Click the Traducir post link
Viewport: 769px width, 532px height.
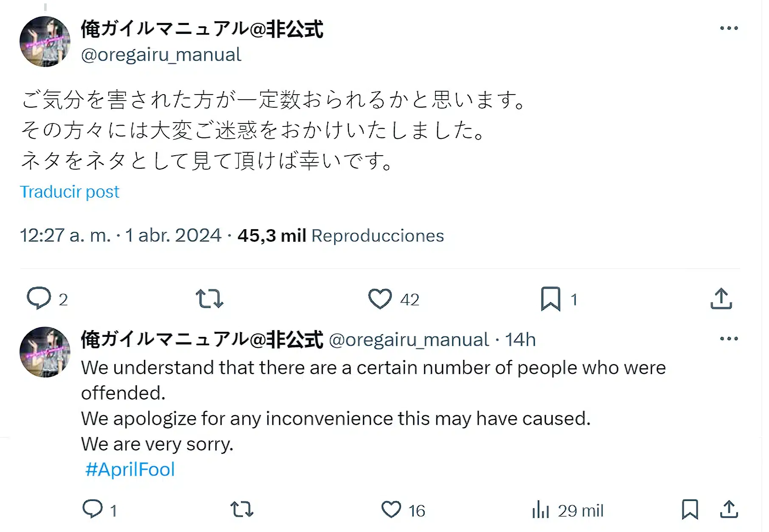tap(70, 192)
